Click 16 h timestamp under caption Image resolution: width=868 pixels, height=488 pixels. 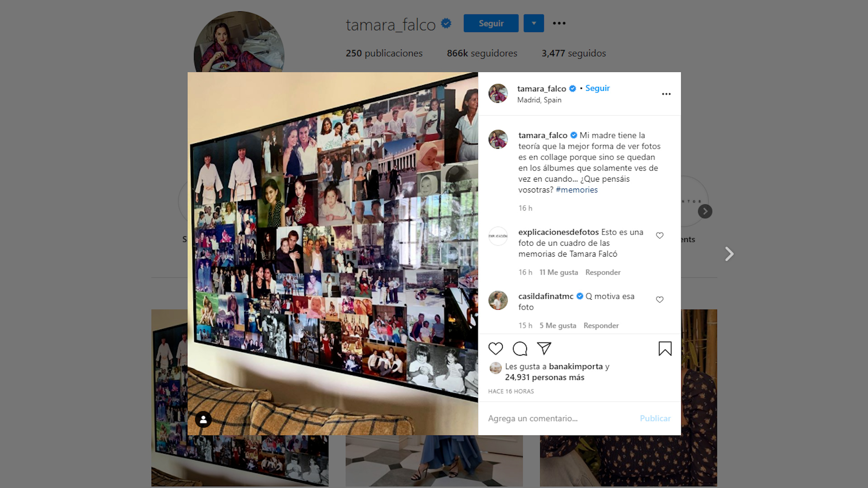click(x=525, y=208)
